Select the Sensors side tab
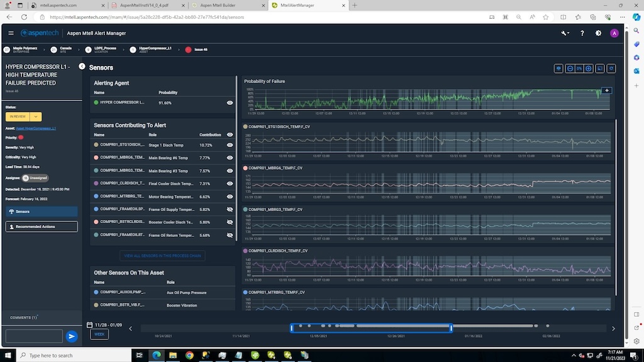 (42, 211)
